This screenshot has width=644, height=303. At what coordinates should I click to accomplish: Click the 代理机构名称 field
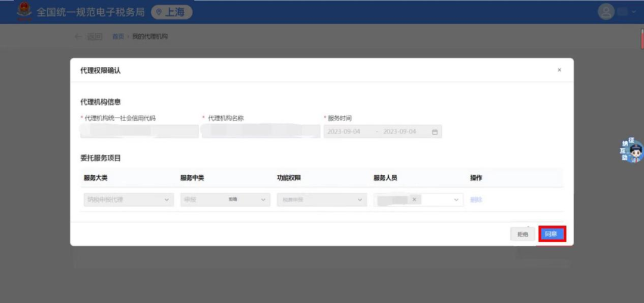point(261,131)
